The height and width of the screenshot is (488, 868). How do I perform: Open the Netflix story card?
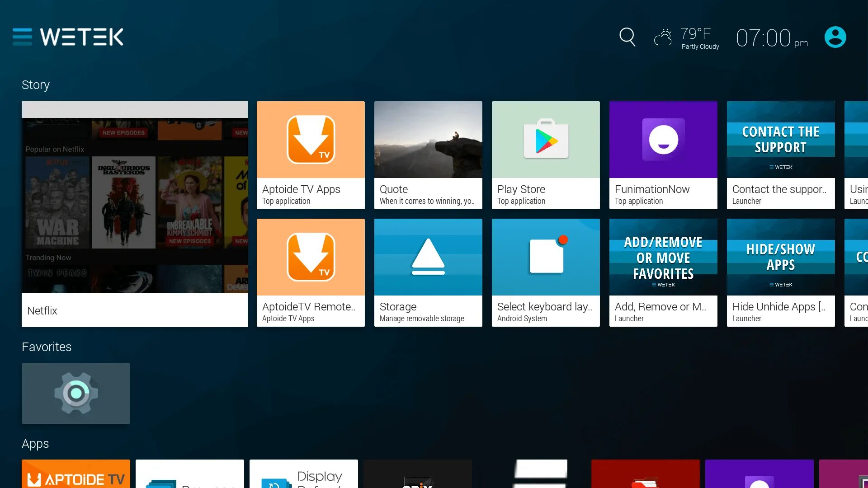click(135, 214)
